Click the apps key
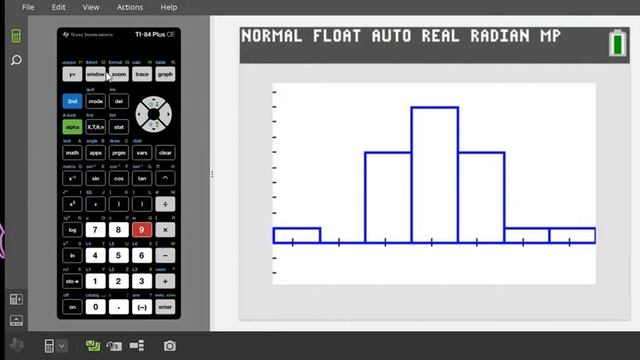 click(x=96, y=153)
